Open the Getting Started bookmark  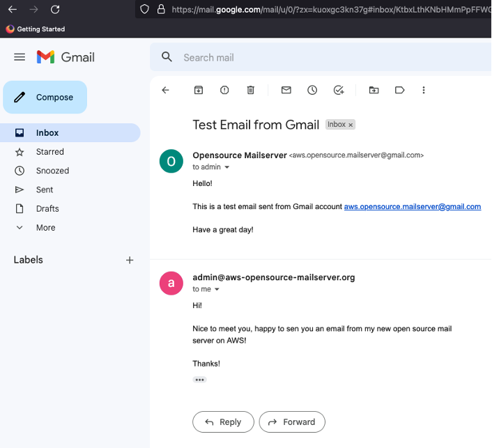(36, 29)
